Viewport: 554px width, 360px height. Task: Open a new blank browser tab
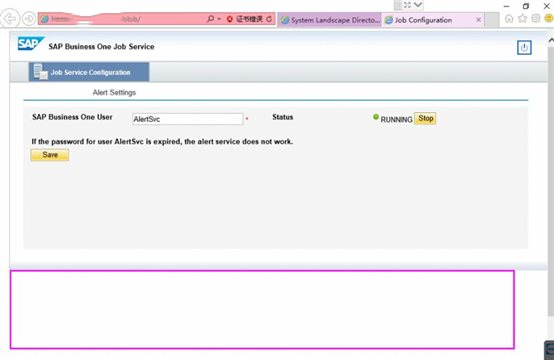491,20
